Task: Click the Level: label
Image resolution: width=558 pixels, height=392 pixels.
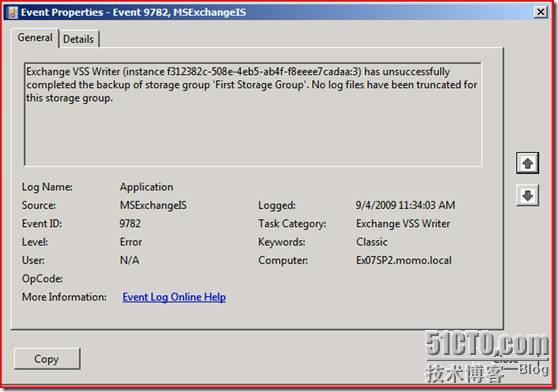Action: click(x=35, y=242)
